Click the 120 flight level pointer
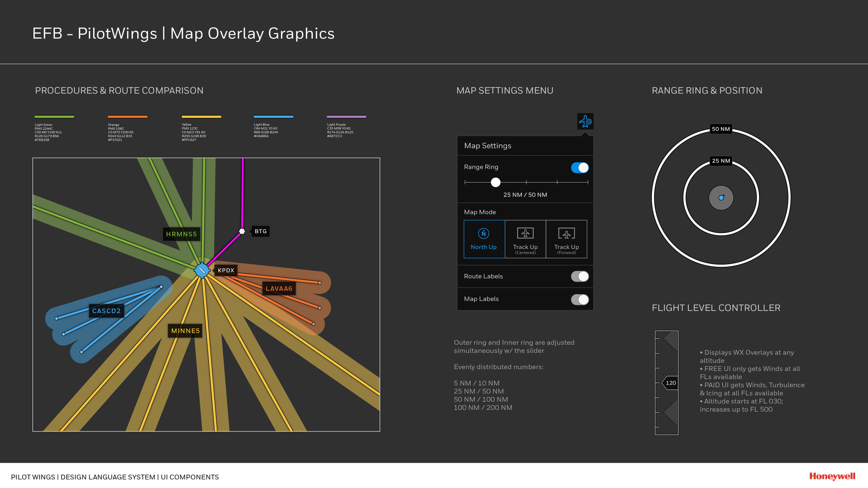Screen dimensions: 868x488 (x=670, y=383)
